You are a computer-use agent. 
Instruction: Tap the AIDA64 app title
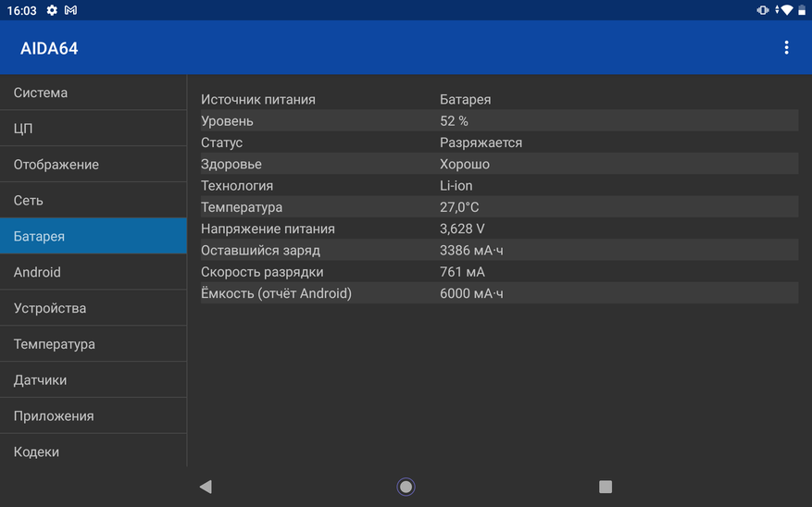(x=49, y=48)
